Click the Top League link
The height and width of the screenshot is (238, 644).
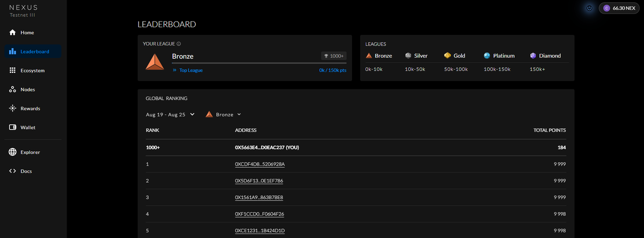click(x=191, y=70)
